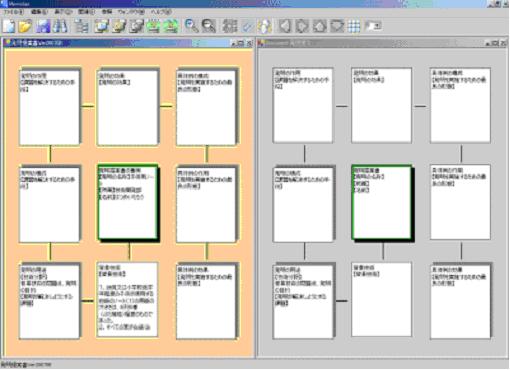510x370 pixels.
Task: Select the 発明の課題 card in the orange window
Action: pos(50,301)
